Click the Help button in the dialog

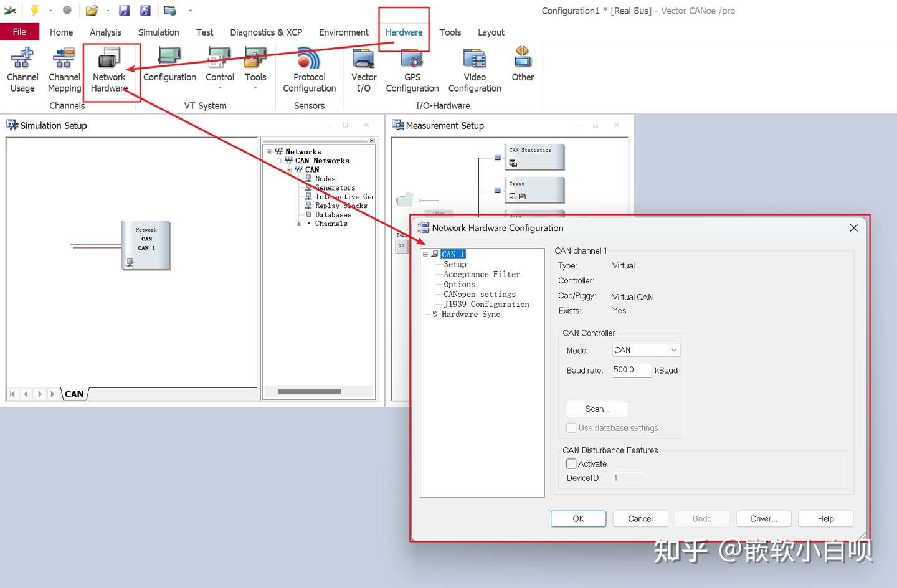pyautogui.click(x=825, y=519)
